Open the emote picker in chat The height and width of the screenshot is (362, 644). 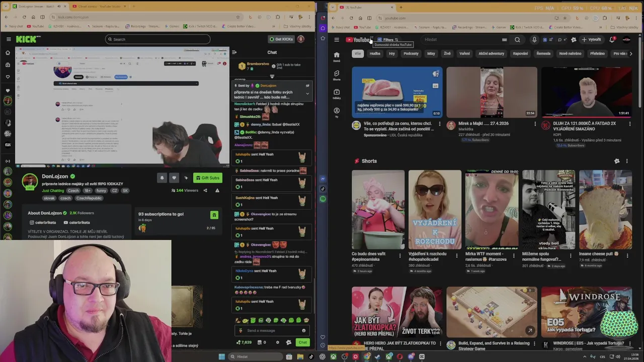[303, 330]
